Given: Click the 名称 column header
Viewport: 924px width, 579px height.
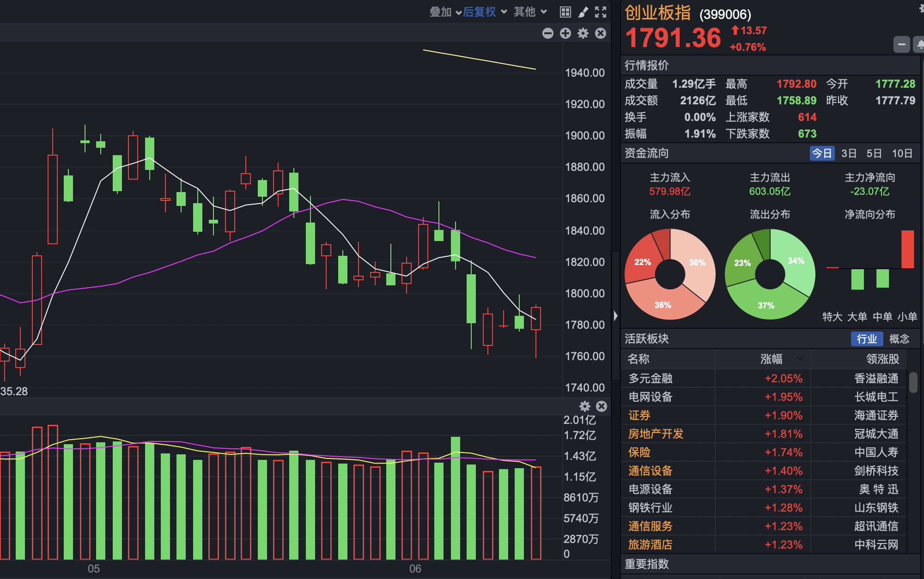Looking at the screenshot, I should point(638,359).
